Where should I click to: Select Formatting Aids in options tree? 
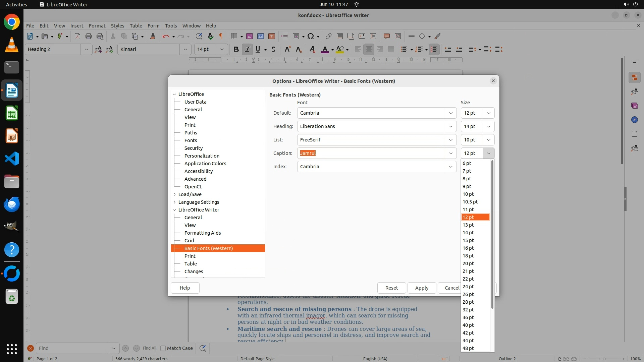point(202,233)
